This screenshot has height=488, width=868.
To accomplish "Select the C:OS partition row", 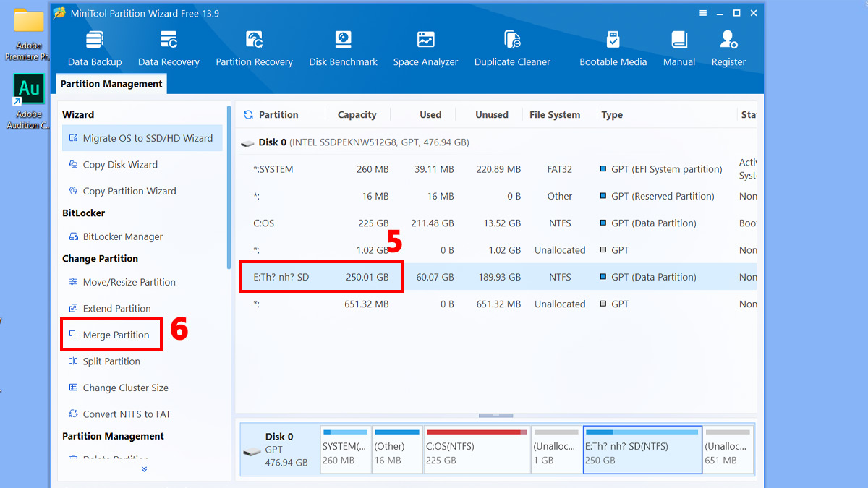I will coord(498,223).
